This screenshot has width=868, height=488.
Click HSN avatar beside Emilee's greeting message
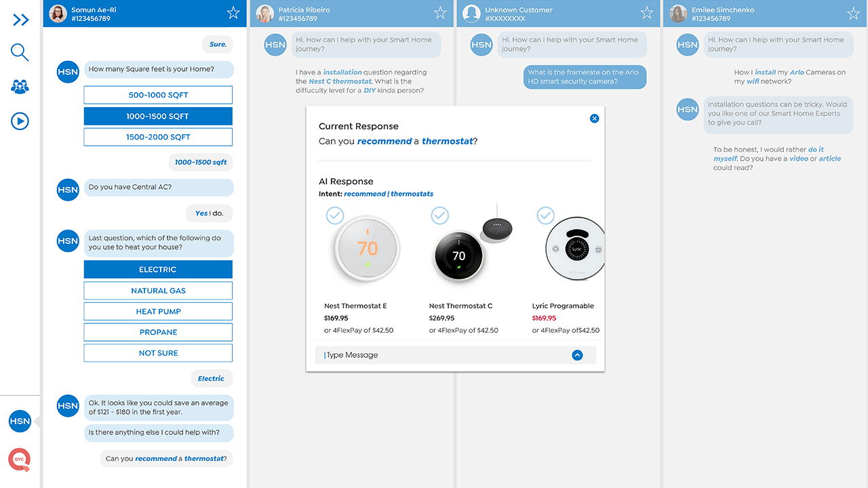click(688, 45)
